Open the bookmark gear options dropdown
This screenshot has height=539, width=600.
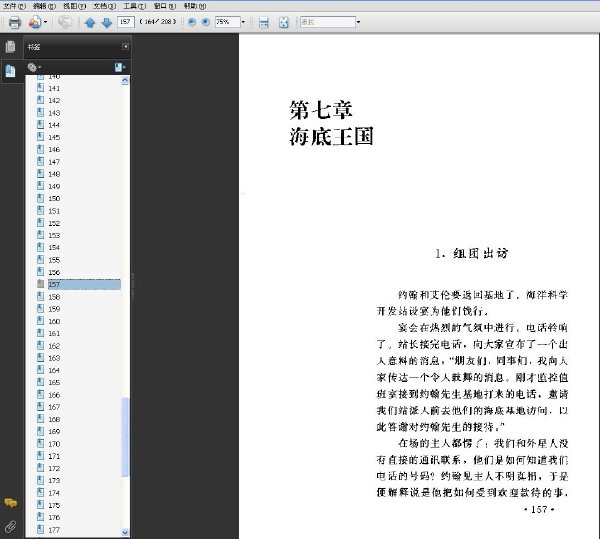(34, 67)
